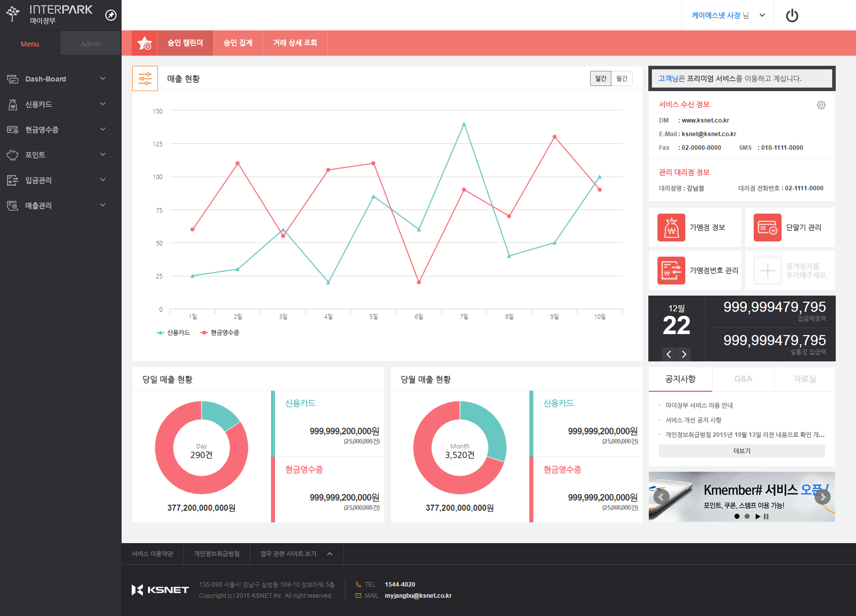Open the 개인정보취급방침 2015년 notice
Screen dimensions: 856x616
click(x=745, y=435)
